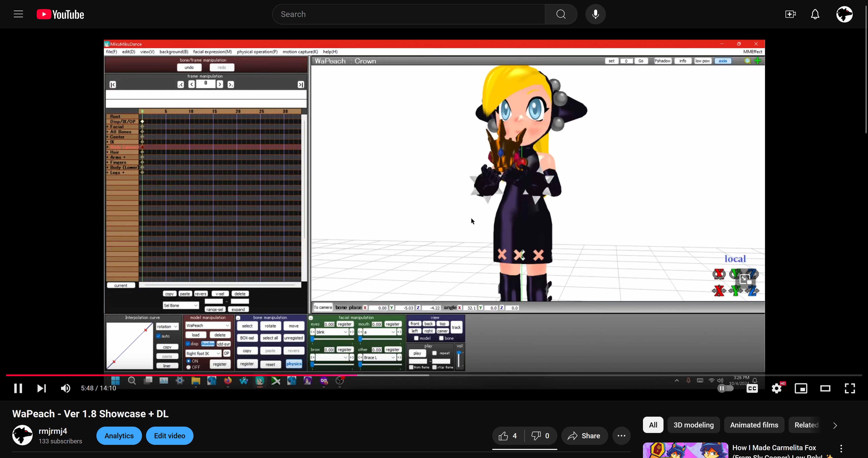
Task: Select the 3D modeling chip
Action: (693, 425)
